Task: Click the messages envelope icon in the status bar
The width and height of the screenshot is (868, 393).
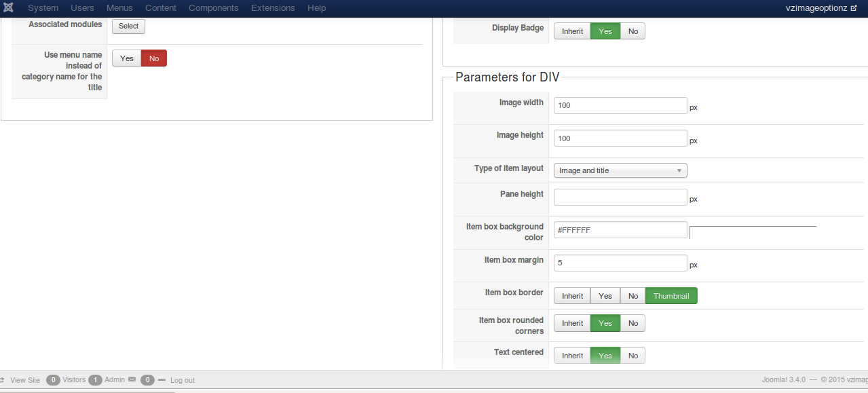Action: click(132, 380)
